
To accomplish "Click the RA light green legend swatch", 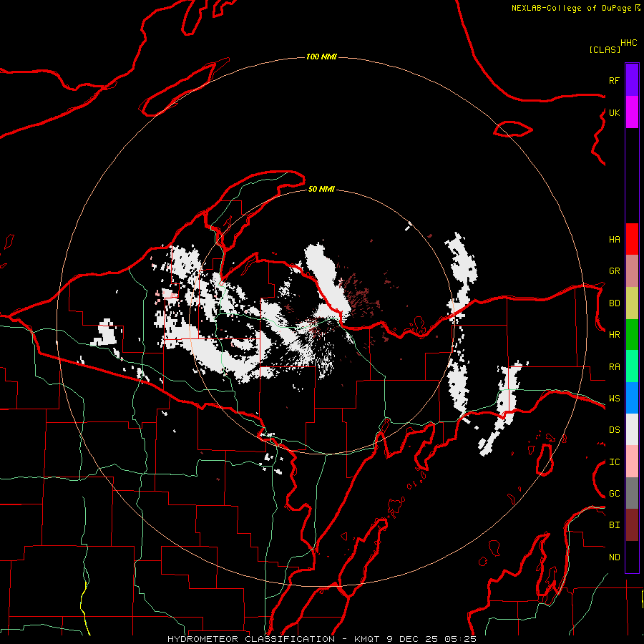I will (632, 366).
